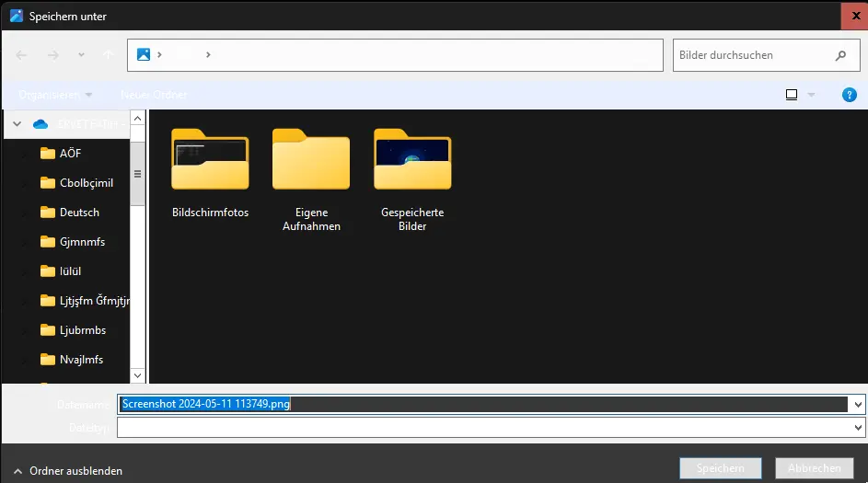
Task: Create a new folder with Neuer Ordner
Action: (154, 95)
